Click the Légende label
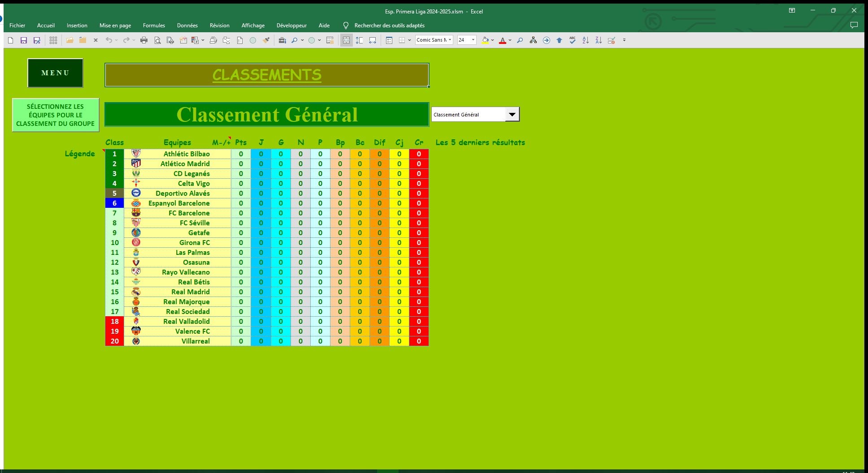The width and height of the screenshot is (868, 473). 80,154
